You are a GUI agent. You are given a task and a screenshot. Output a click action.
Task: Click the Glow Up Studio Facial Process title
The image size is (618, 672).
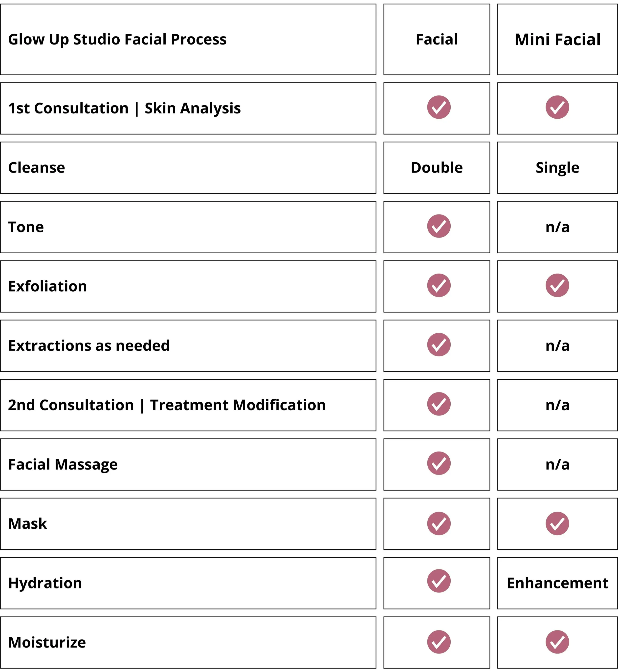coord(117,40)
